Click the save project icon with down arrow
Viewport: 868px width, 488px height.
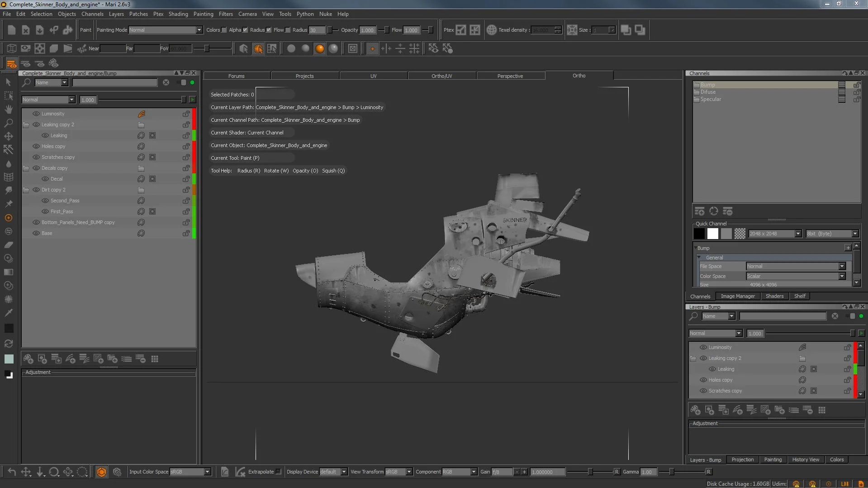click(x=40, y=30)
